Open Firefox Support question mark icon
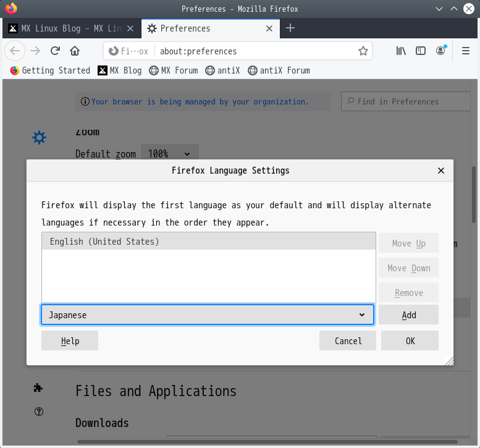The height and width of the screenshot is (448, 480). 39,412
